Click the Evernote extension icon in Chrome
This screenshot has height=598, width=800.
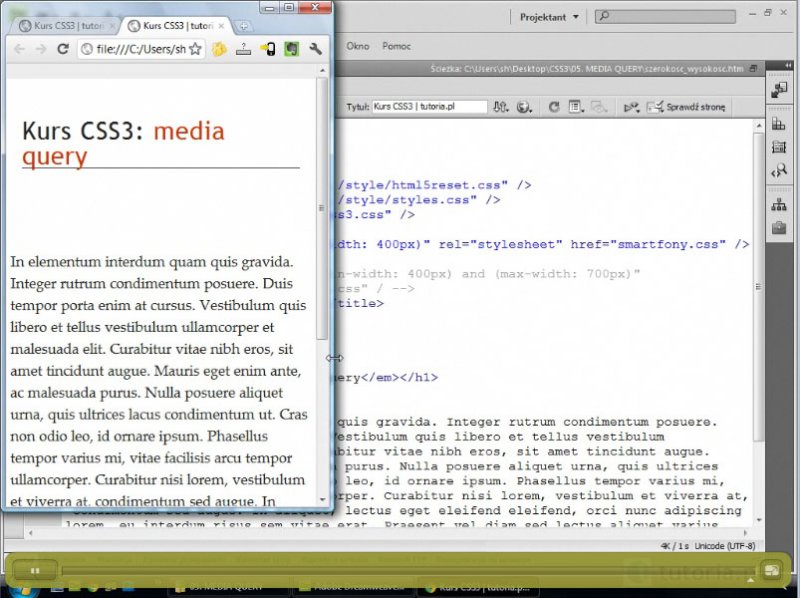[291, 49]
